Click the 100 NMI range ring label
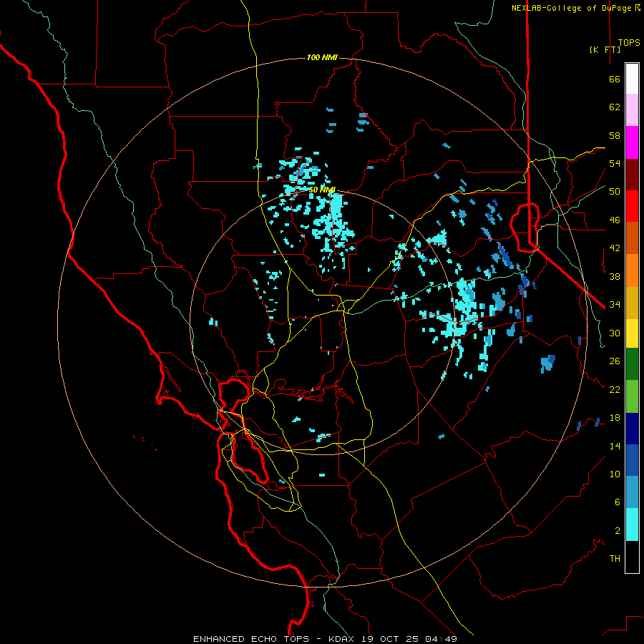 322,57
